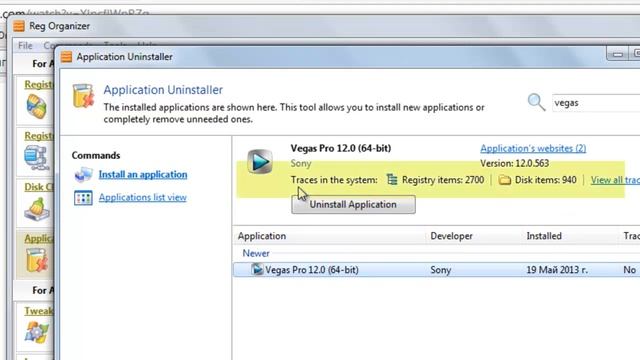Screen dimensions: 640x360
Task: Click the disk items folder icon
Action: 504,180
